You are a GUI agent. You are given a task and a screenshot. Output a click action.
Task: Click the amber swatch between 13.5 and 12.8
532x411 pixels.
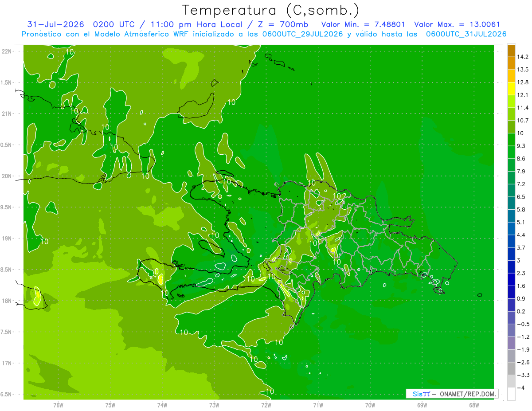click(x=511, y=76)
